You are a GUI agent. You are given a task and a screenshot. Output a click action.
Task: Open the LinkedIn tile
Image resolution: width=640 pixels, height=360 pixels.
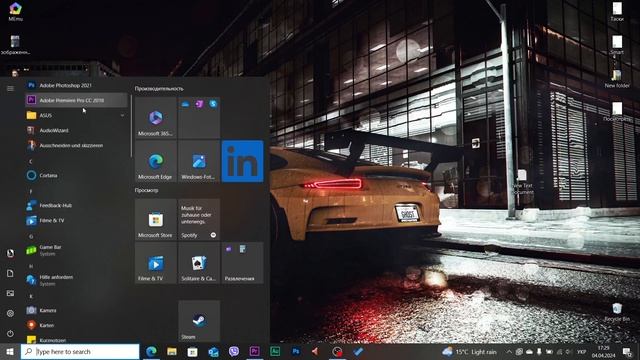tap(242, 161)
